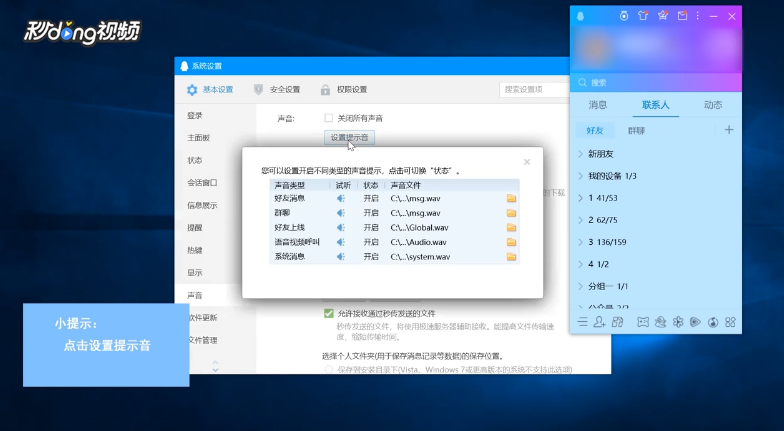The height and width of the screenshot is (431, 784).
Task: Open the 权限设置 tab
Action: tap(344, 90)
